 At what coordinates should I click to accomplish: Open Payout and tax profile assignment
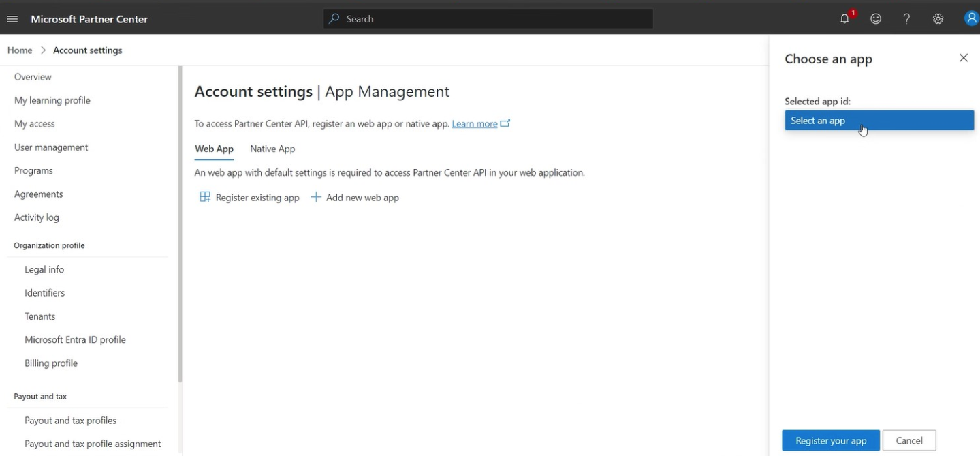point(93,444)
